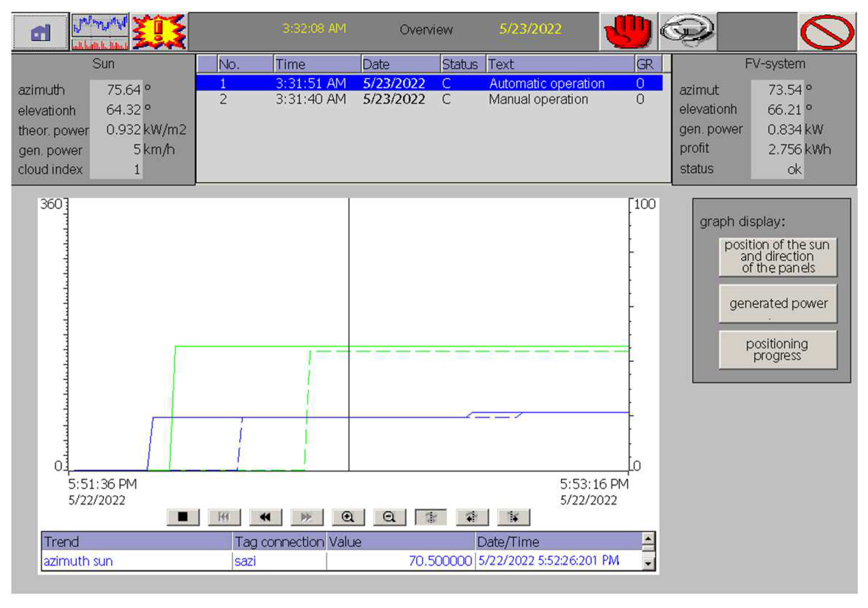Zoom out of the trend graph
The width and height of the screenshot is (868, 608).
[389, 517]
